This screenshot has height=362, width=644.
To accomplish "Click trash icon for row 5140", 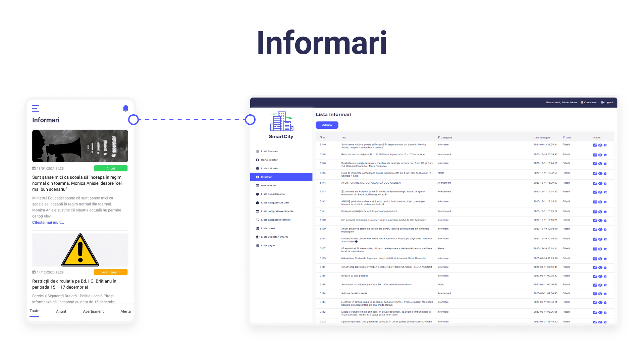I will pyautogui.click(x=605, y=221).
